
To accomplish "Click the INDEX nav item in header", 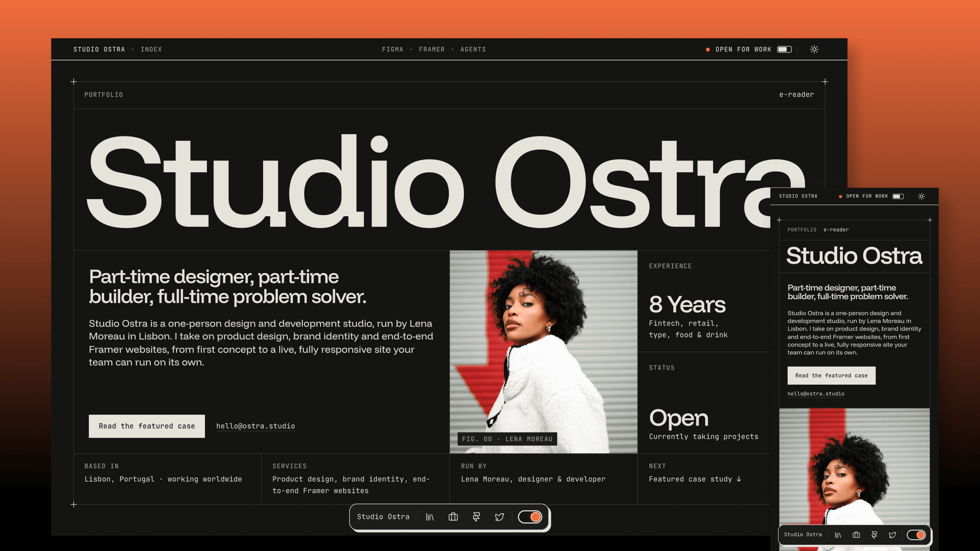I will (x=151, y=49).
